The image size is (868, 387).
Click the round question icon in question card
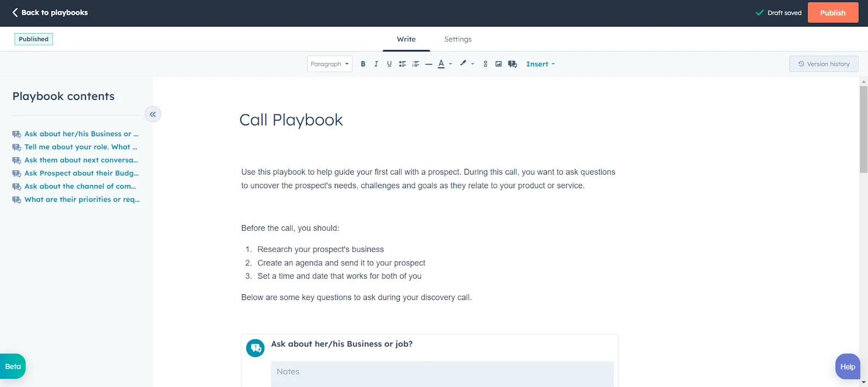coord(255,348)
